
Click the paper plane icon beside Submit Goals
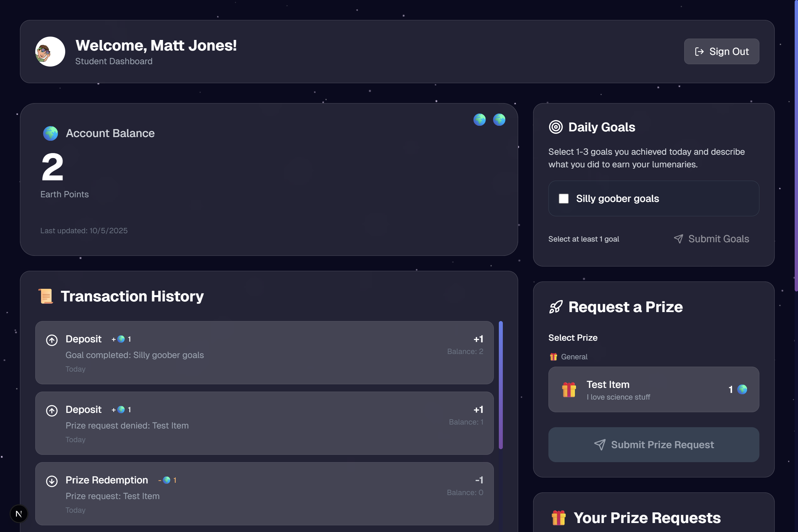click(x=679, y=239)
